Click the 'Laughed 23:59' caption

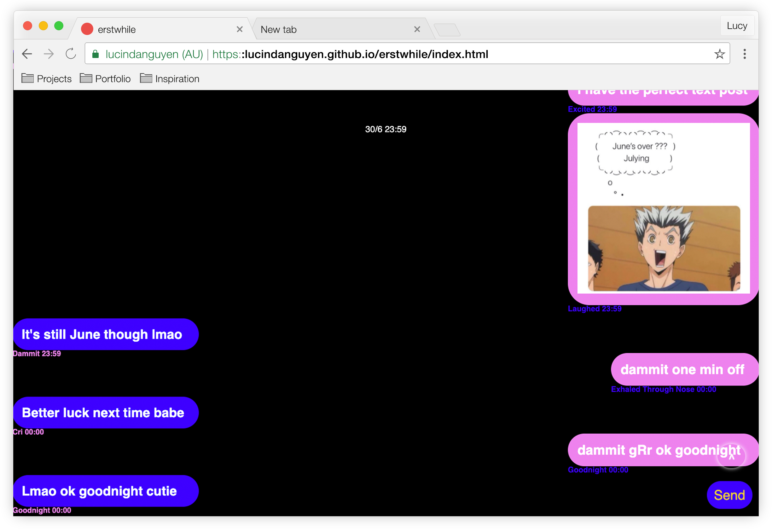[594, 309]
